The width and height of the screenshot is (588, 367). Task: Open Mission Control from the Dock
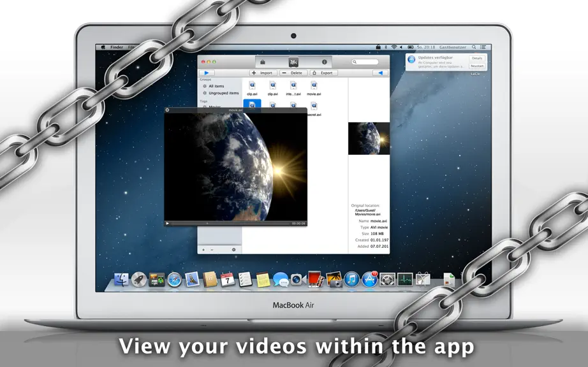coord(156,279)
